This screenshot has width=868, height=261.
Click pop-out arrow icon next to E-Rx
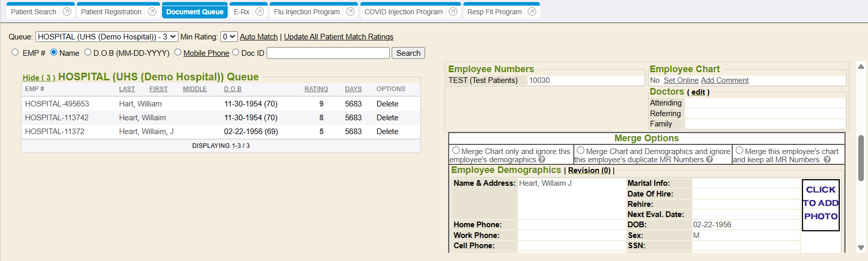pos(260,12)
